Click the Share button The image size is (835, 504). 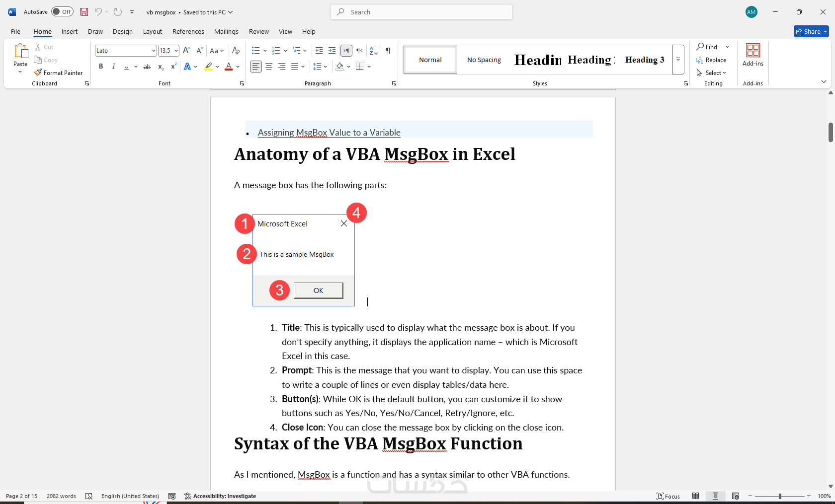(x=811, y=31)
